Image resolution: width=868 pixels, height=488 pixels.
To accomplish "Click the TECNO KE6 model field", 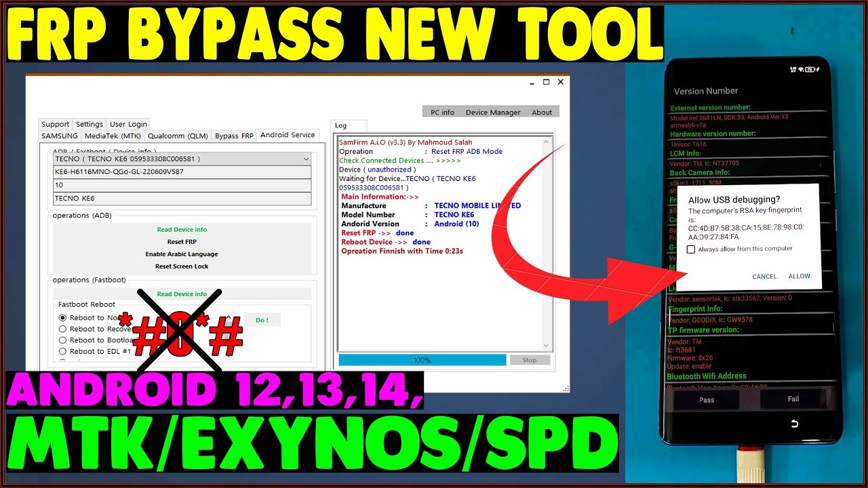I will (x=182, y=199).
